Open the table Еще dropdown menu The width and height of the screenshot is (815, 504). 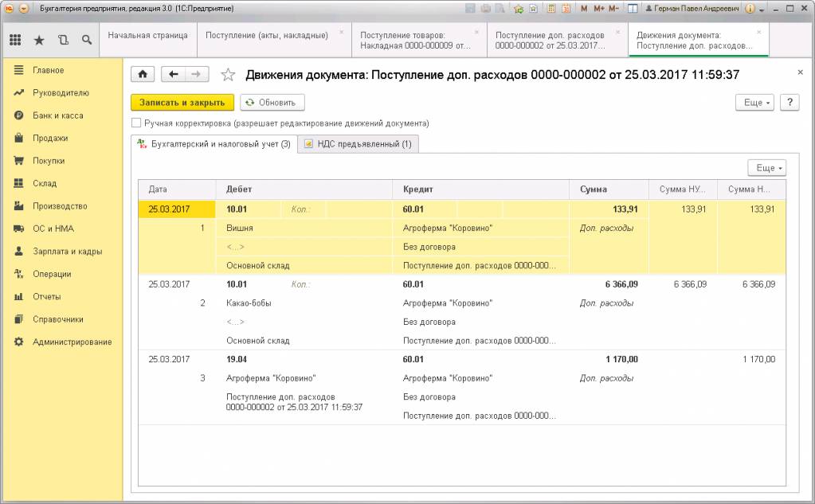pyautogui.click(x=767, y=168)
